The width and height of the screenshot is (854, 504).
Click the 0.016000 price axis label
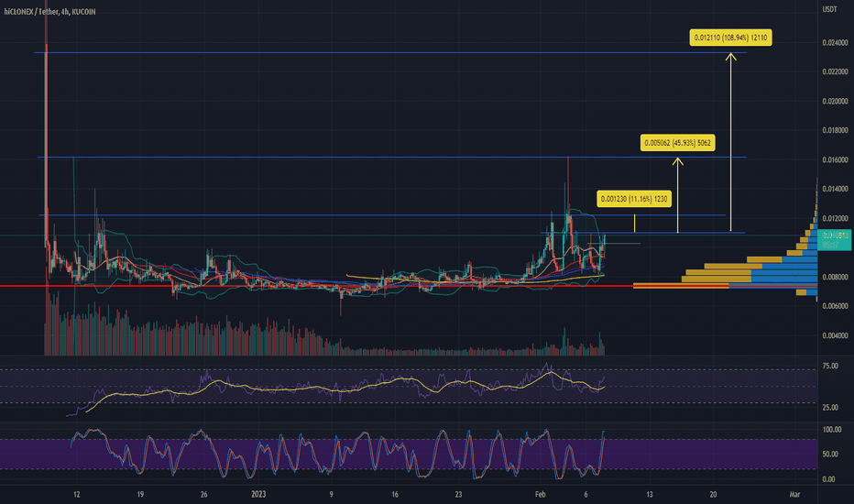tap(835, 159)
